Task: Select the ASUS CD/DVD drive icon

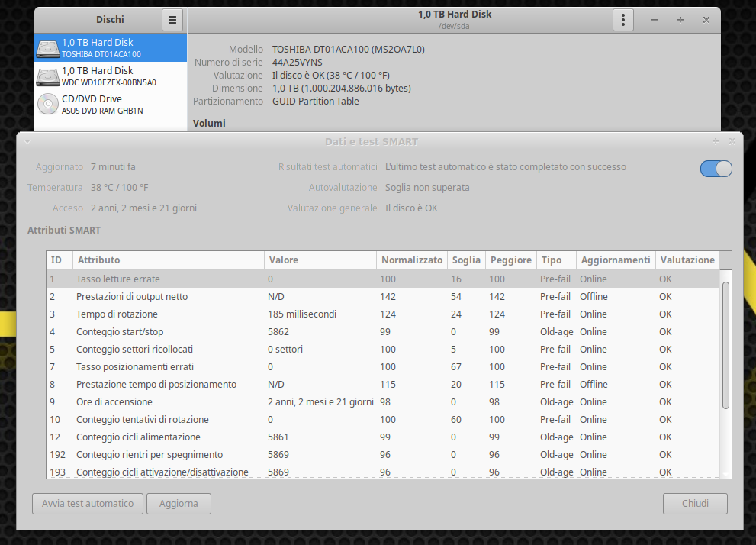Action: pos(48,104)
